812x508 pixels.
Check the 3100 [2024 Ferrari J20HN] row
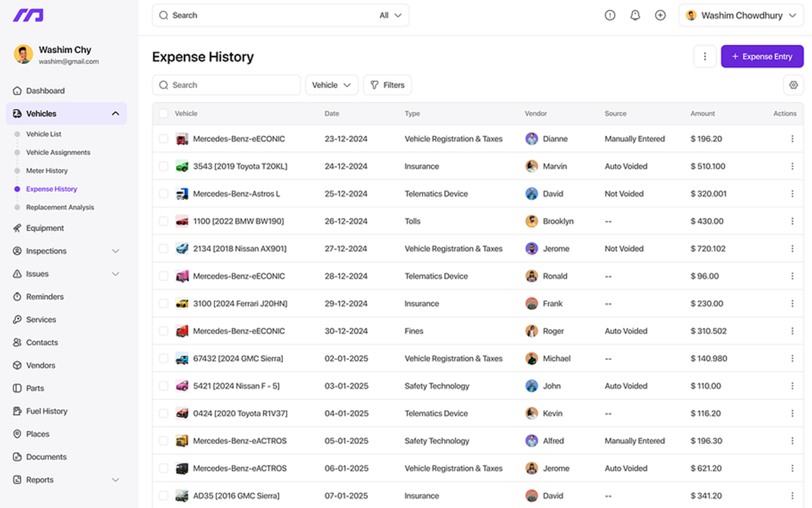164,304
